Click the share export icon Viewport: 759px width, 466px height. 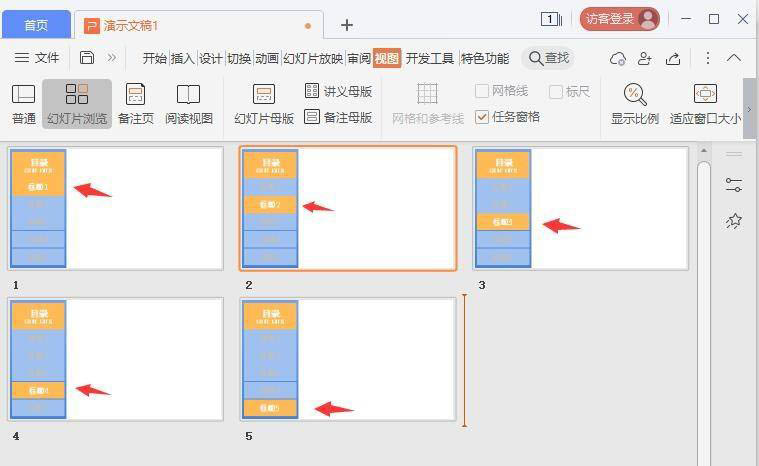[673, 59]
